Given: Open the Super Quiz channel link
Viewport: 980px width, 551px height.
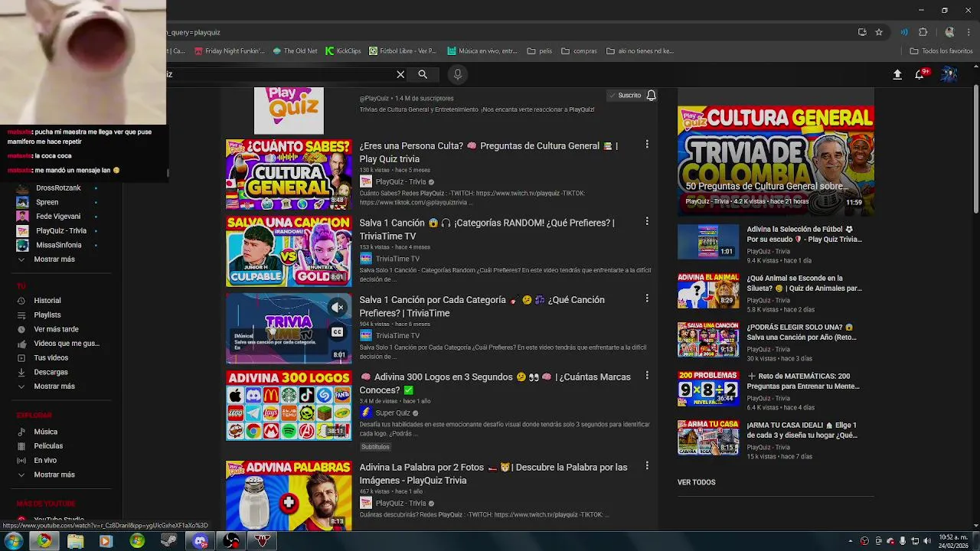Looking at the screenshot, I should 393,412.
